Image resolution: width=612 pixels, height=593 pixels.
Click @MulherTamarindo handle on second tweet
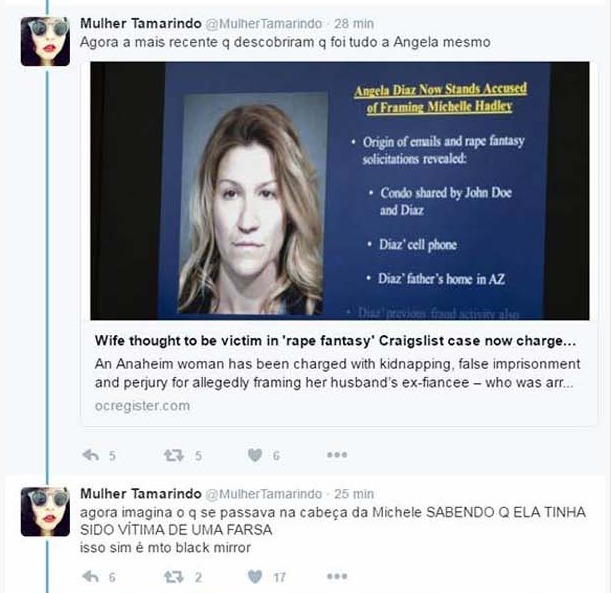(x=263, y=494)
